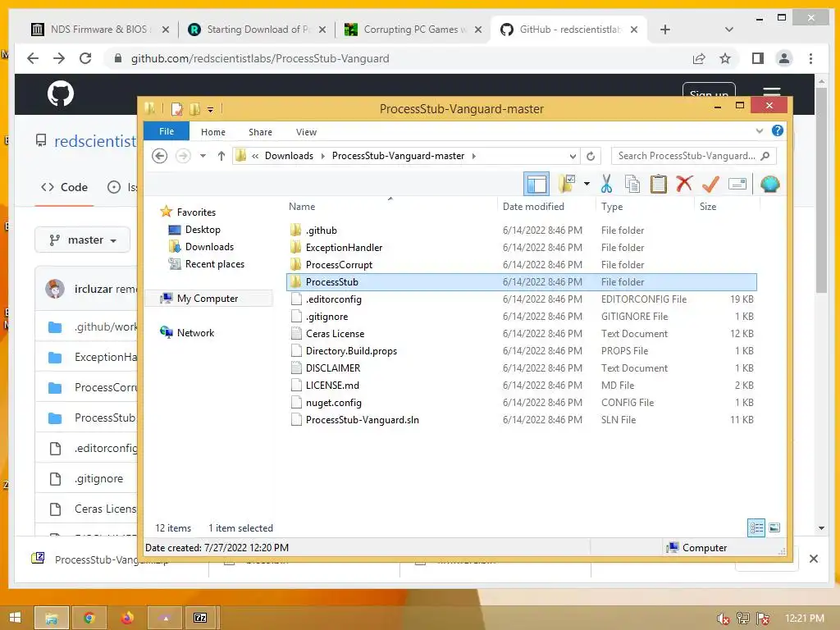
Task: Switch to large icons view in status bar
Action: tap(774, 527)
